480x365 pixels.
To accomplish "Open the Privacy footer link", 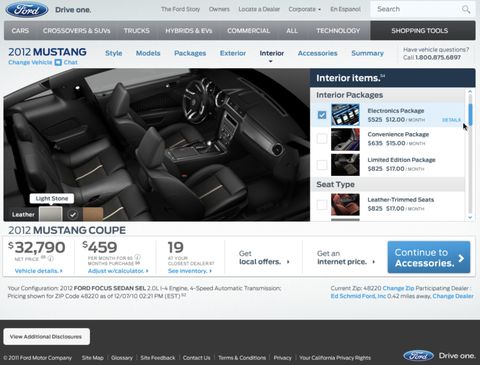I will [282, 358].
